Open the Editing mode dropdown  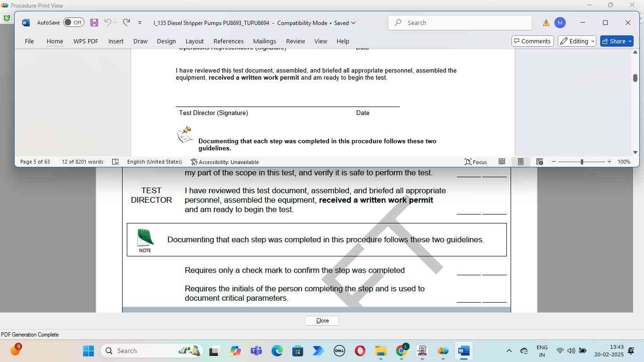pos(577,41)
